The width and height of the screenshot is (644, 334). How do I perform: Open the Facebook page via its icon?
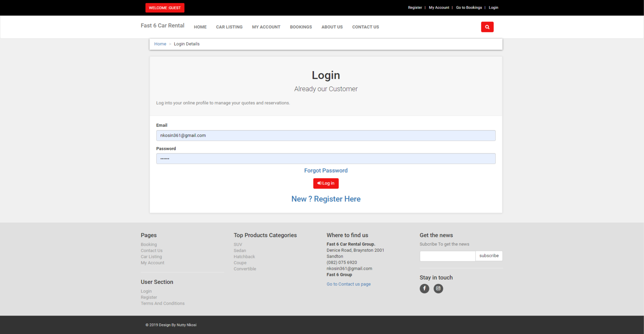coord(424,288)
